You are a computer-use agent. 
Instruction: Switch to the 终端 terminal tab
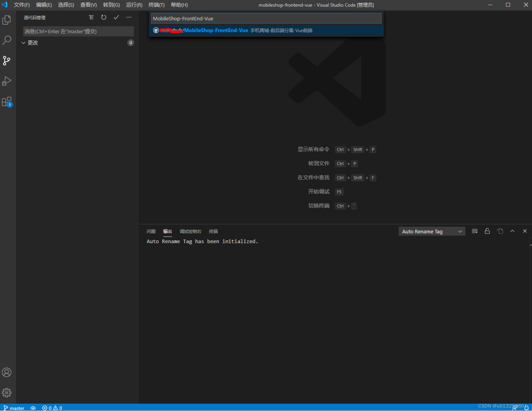(x=213, y=232)
